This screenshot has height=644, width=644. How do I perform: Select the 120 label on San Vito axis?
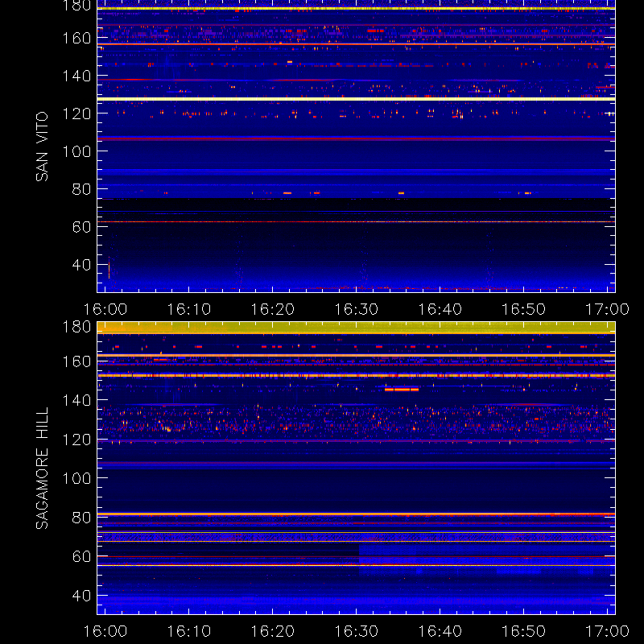click(76, 114)
